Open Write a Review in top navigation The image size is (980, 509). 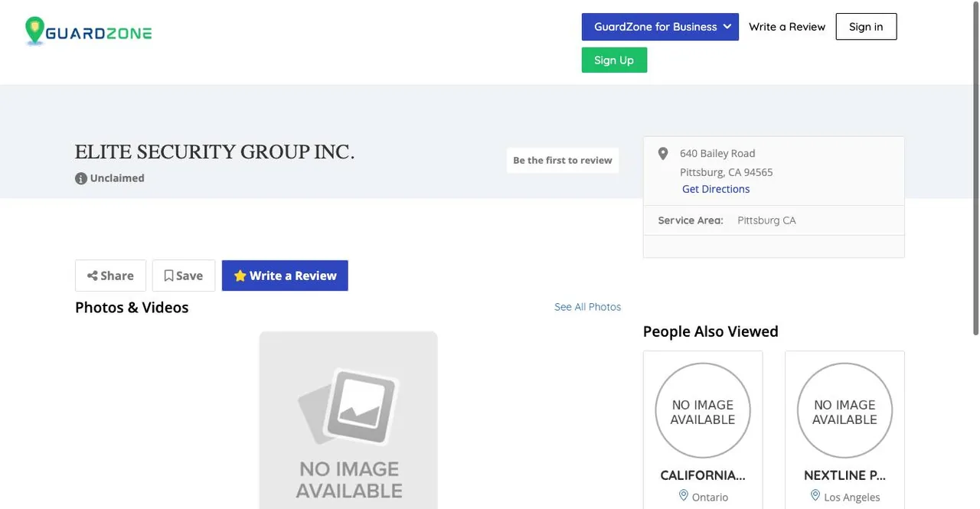click(787, 27)
